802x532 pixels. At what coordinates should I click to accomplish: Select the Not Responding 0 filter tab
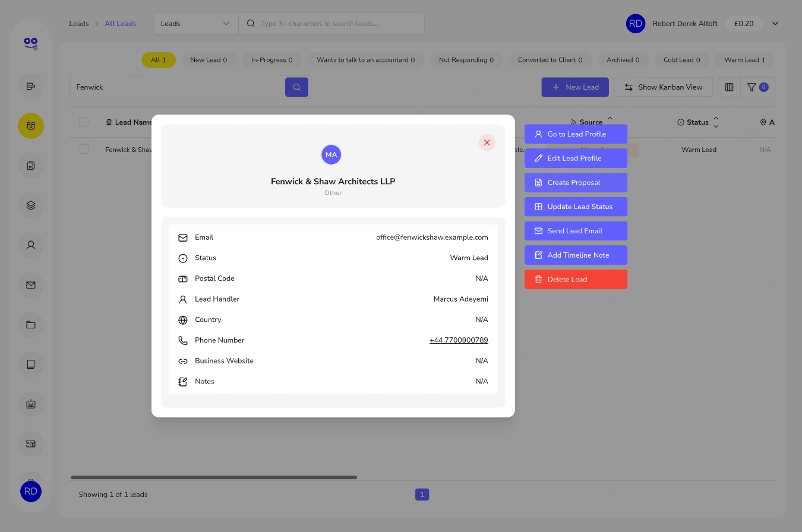[466, 60]
